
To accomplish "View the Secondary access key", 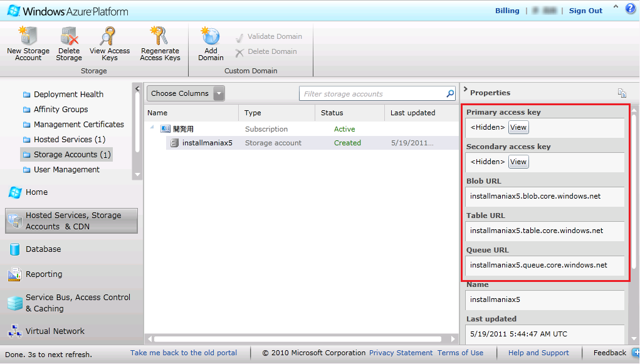I will (x=518, y=162).
